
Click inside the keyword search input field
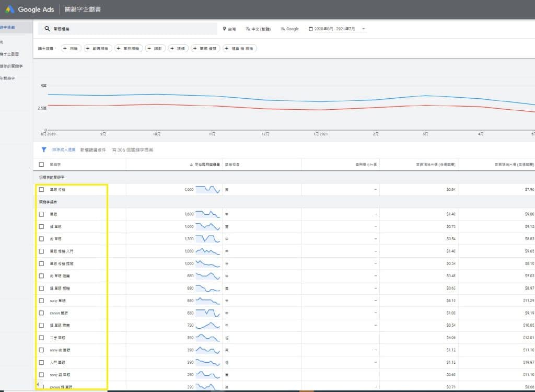click(131, 29)
